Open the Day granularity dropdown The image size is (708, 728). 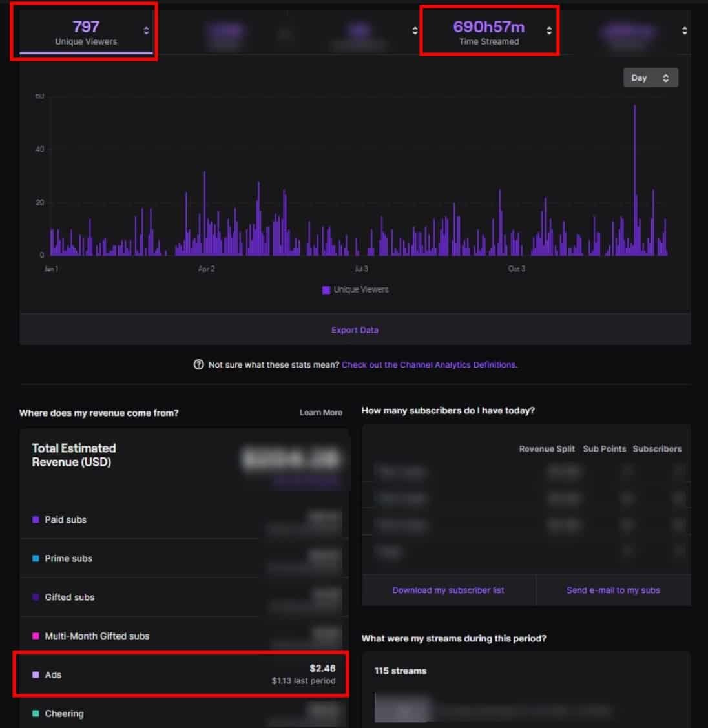pyautogui.click(x=650, y=78)
